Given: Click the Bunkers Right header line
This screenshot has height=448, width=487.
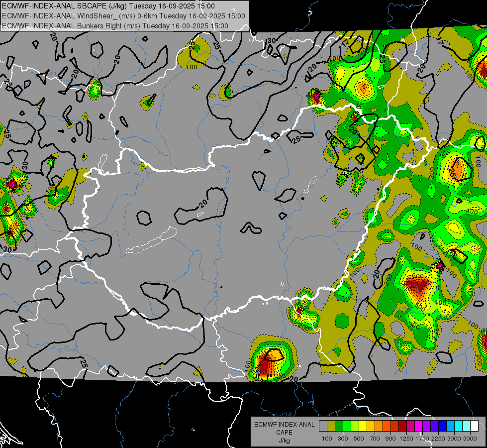Looking at the screenshot, I should pos(115,26).
